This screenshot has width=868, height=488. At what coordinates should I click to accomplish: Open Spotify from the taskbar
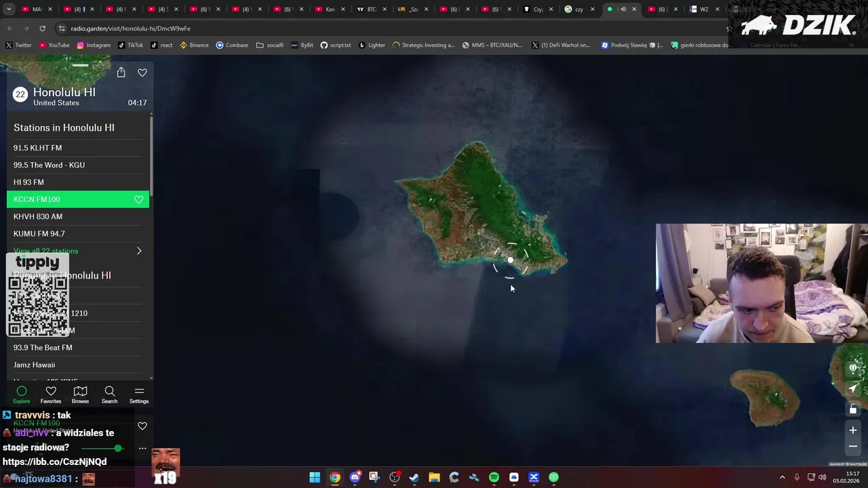pos(494,477)
